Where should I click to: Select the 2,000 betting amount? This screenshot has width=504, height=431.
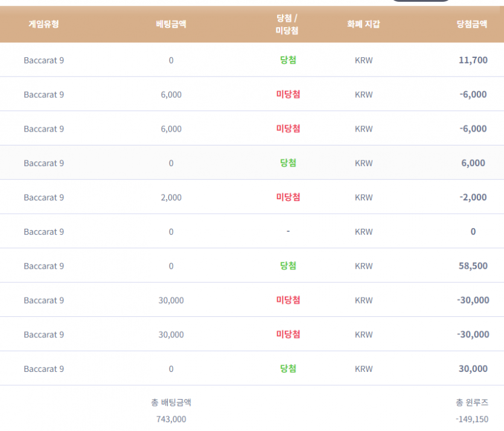[x=171, y=197]
